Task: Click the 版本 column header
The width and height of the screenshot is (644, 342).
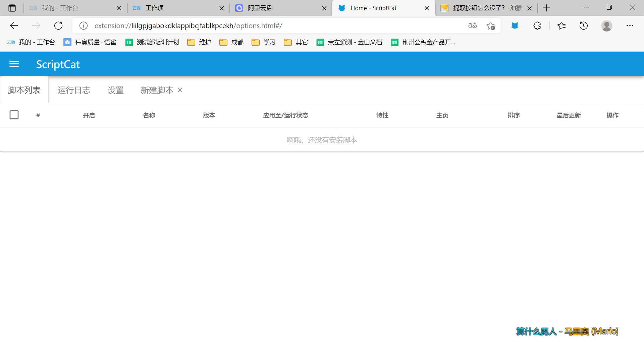Action: [209, 115]
